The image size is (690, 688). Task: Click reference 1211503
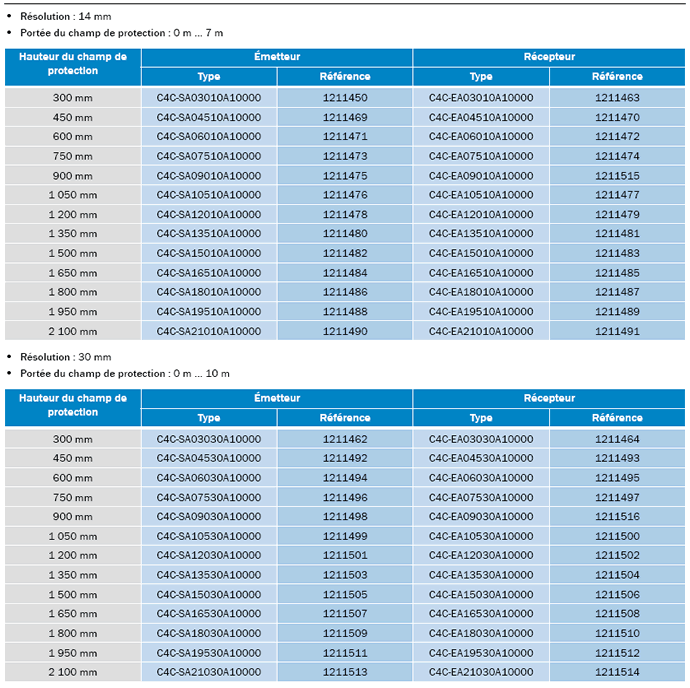point(345,575)
